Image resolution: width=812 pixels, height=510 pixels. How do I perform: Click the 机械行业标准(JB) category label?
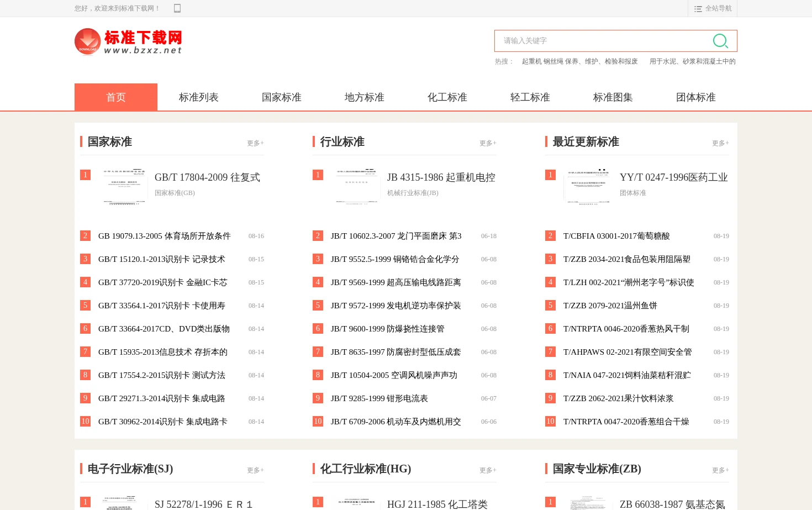(413, 193)
